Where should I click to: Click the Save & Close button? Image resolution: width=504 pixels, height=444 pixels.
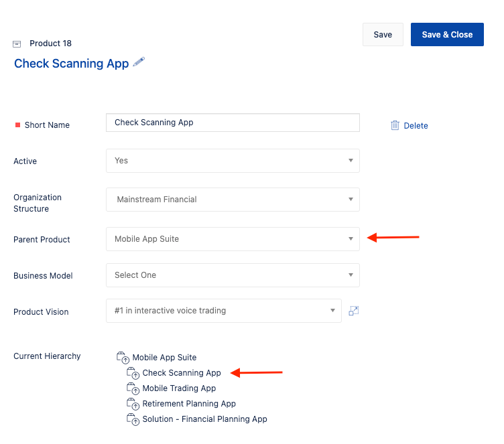tap(447, 34)
